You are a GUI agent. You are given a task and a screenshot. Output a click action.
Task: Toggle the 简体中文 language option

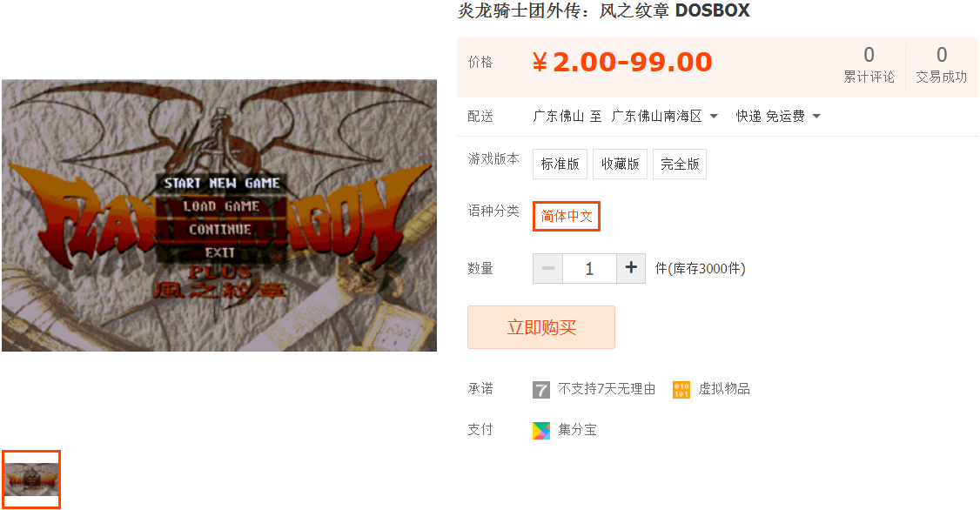tap(567, 216)
